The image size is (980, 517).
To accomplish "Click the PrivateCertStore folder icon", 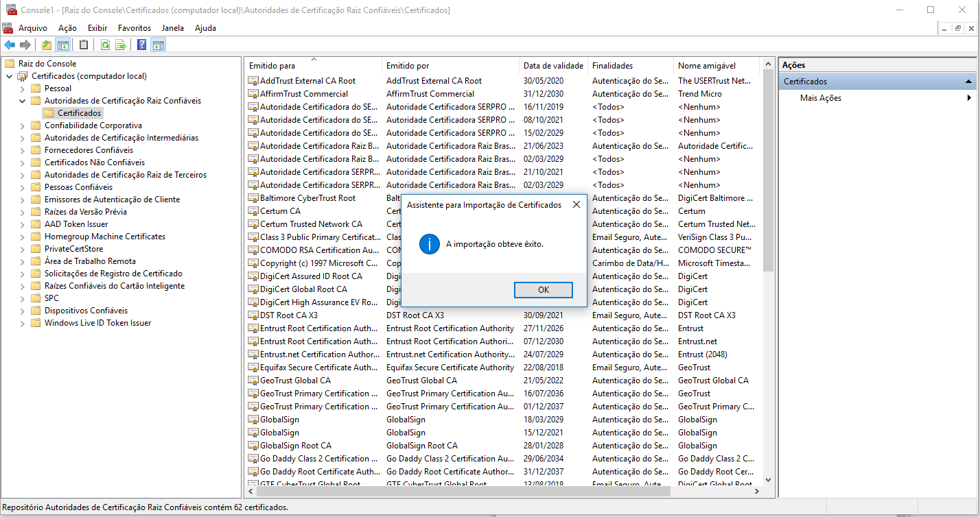I will pos(36,249).
